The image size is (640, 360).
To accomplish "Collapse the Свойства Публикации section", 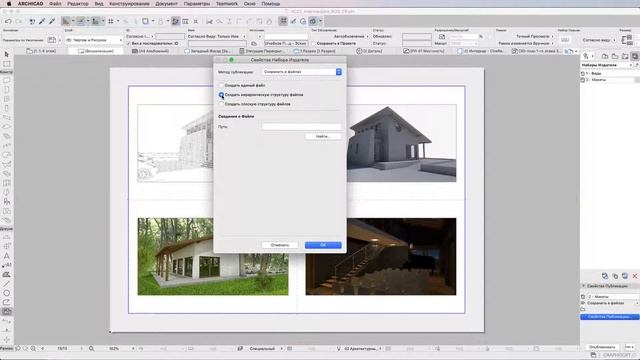I will pyautogui.click(x=584, y=286).
